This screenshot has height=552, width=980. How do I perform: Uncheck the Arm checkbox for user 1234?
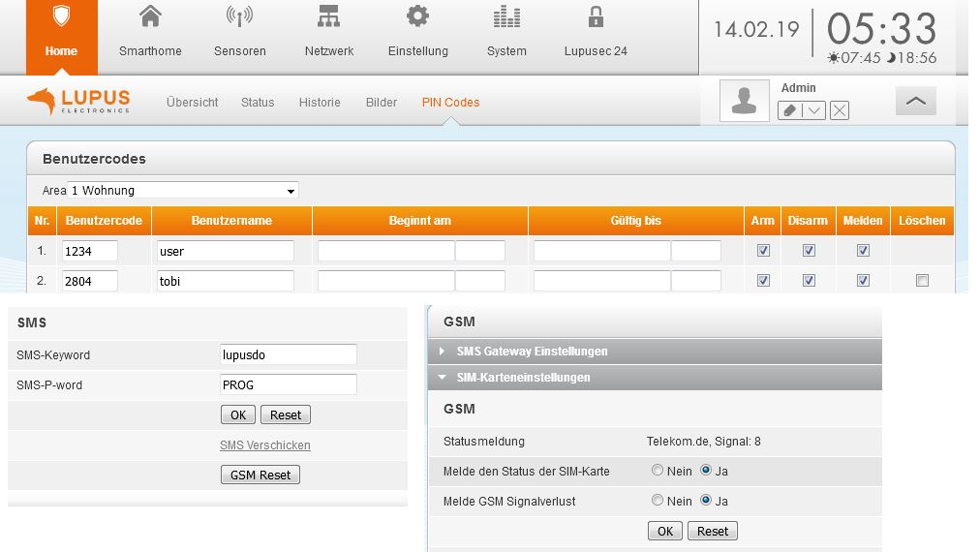point(763,250)
